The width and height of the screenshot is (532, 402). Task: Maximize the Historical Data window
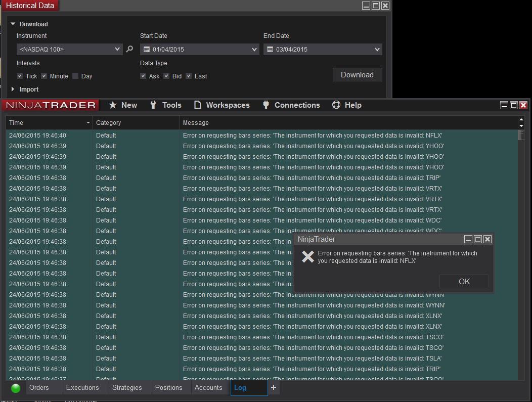click(376, 6)
